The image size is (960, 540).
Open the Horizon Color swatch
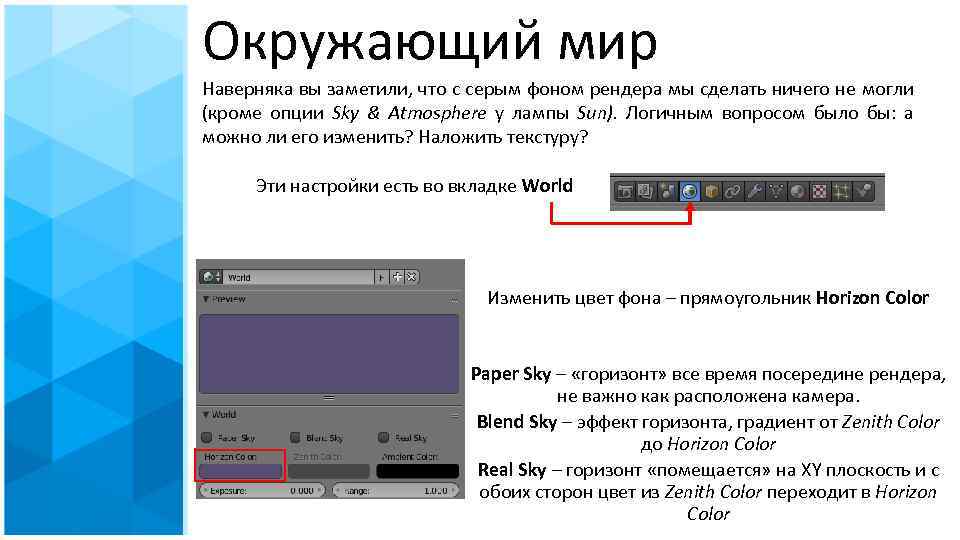pyautogui.click(x=241, y=471)
